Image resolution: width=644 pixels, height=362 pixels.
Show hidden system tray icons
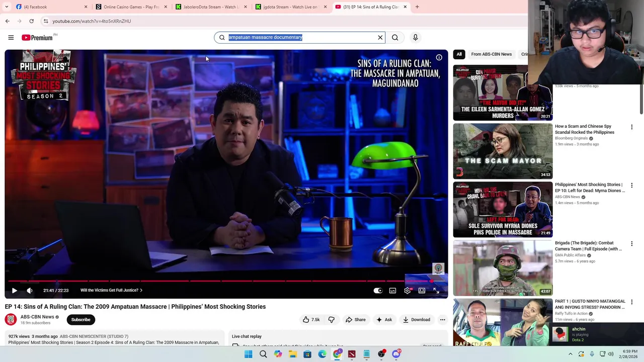(571, 354)
